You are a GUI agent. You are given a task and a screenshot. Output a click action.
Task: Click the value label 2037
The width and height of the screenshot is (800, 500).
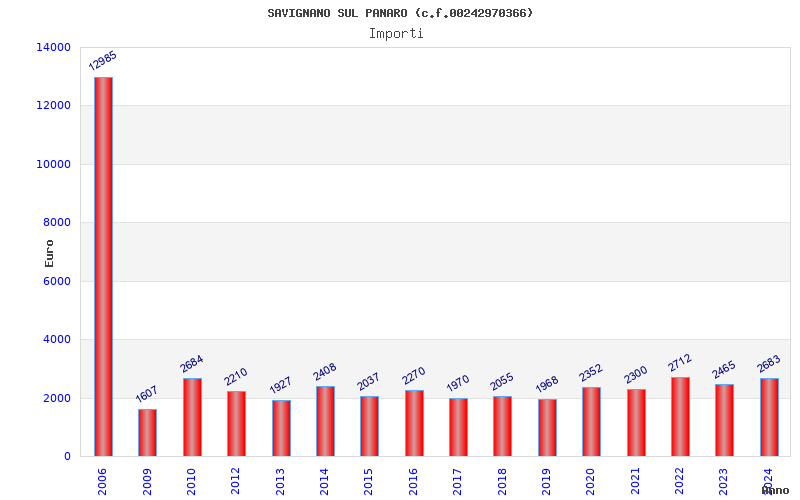point(368,382)
